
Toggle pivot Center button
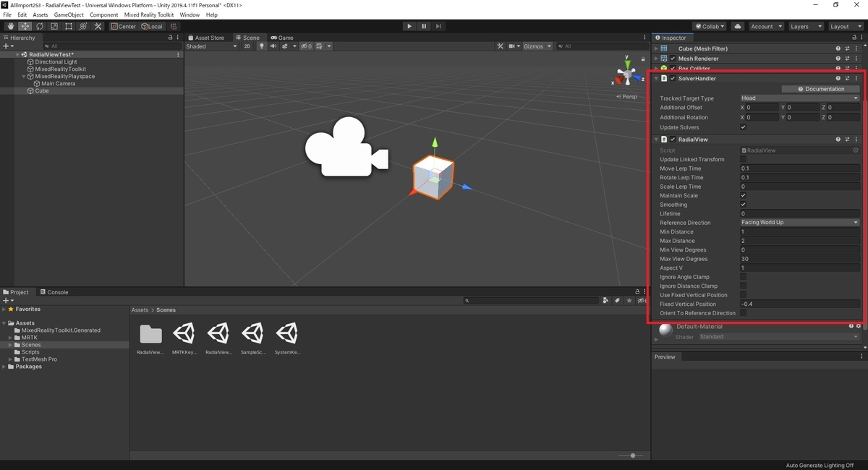[x=123, y=26]
